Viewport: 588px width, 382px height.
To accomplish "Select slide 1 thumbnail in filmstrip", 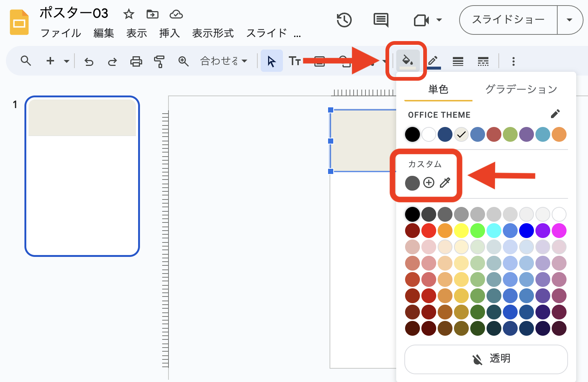I will pos(82,176).
